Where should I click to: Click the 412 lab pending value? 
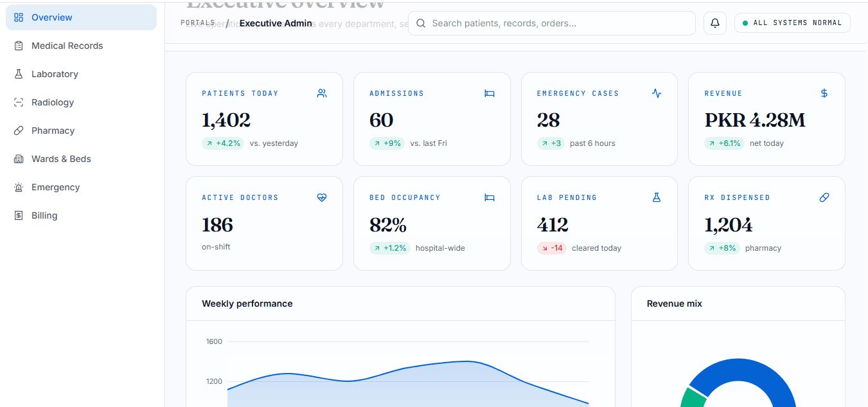tap(553, 225)
